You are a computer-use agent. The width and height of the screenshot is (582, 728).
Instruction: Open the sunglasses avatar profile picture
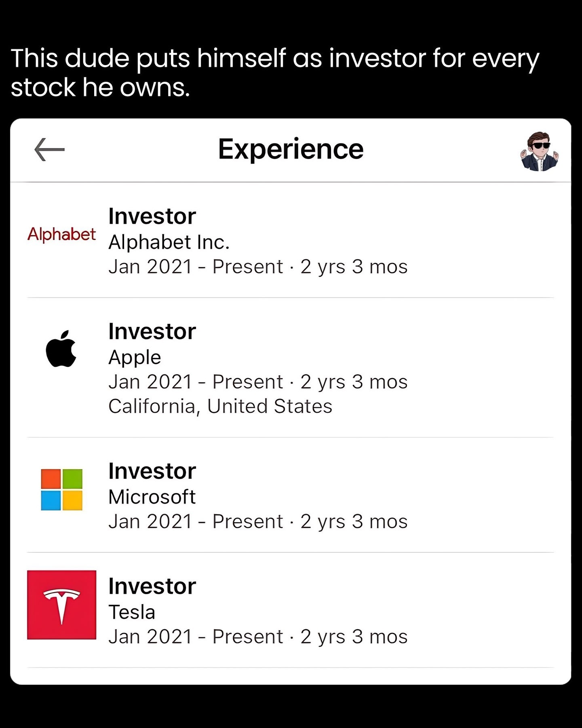click(x=540, y=151)
